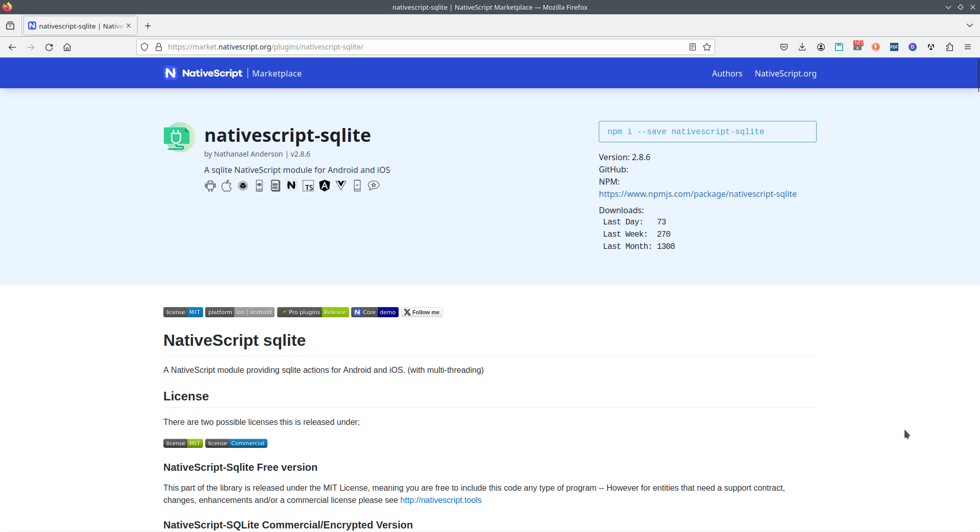Click the NativeScript Marketplace logo
The image size is (980, 532).
233,73
